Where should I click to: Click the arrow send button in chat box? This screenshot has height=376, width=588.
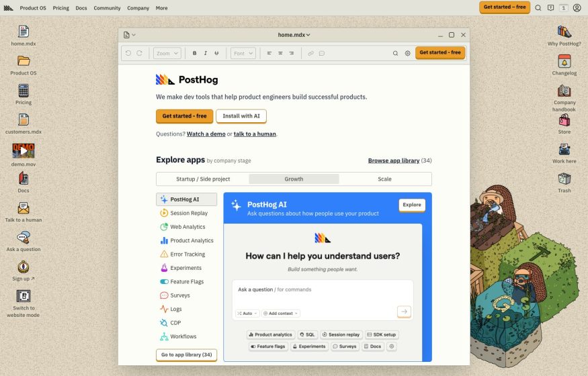[404, 312]
